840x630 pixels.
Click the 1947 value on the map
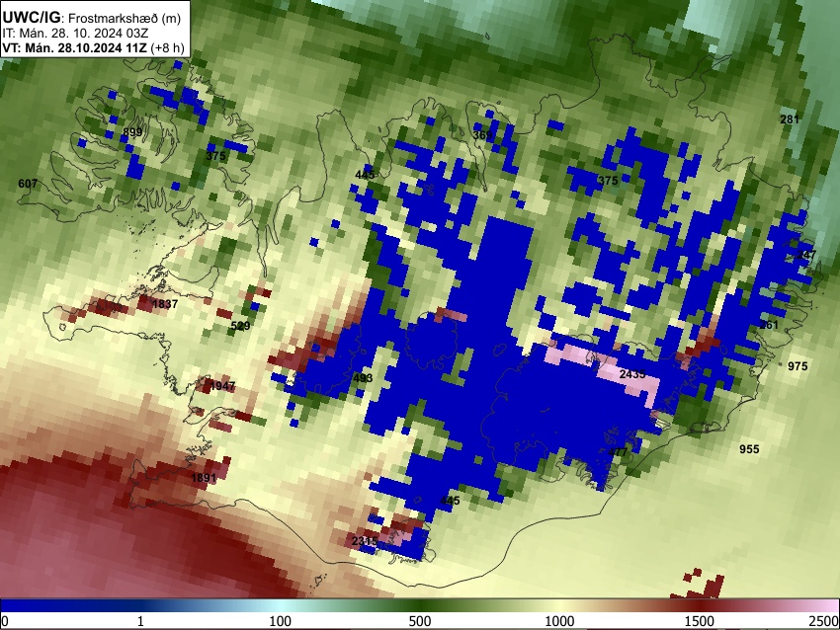222,386
